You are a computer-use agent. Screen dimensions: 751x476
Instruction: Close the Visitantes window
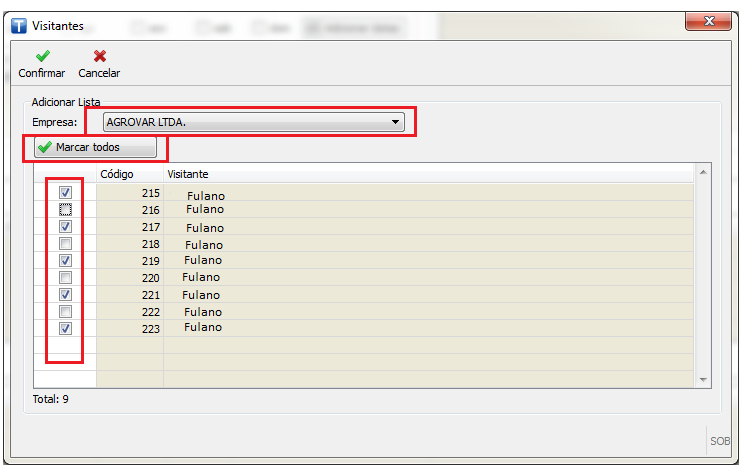(710, 21)
